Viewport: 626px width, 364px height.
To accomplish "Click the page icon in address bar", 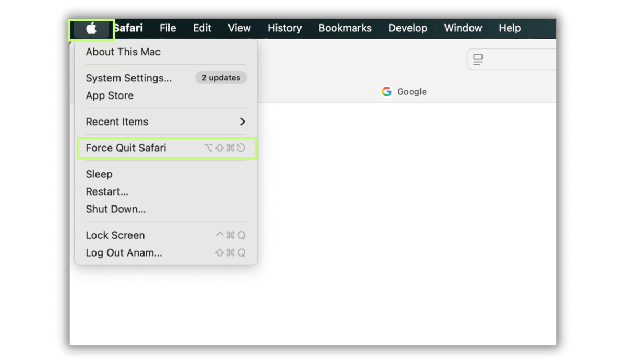I will pos(478,59).
